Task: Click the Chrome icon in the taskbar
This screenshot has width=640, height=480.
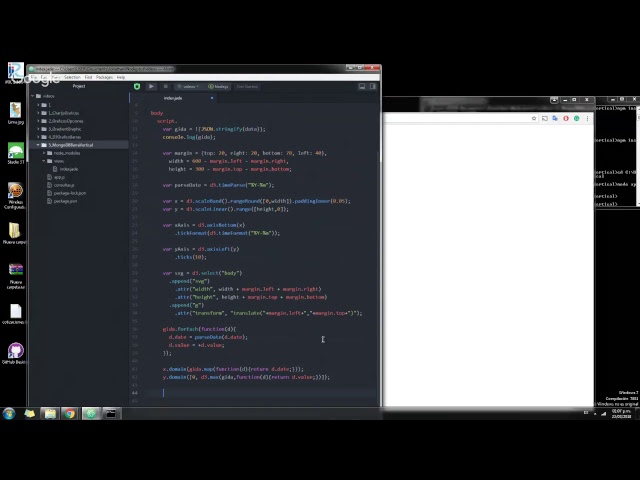Action: click(70, 413)
